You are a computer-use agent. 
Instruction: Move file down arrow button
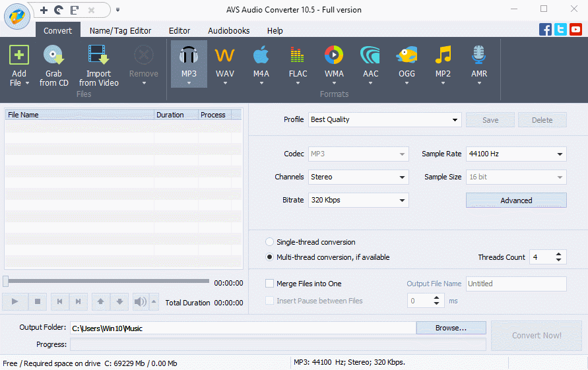[x=119, y=301]
